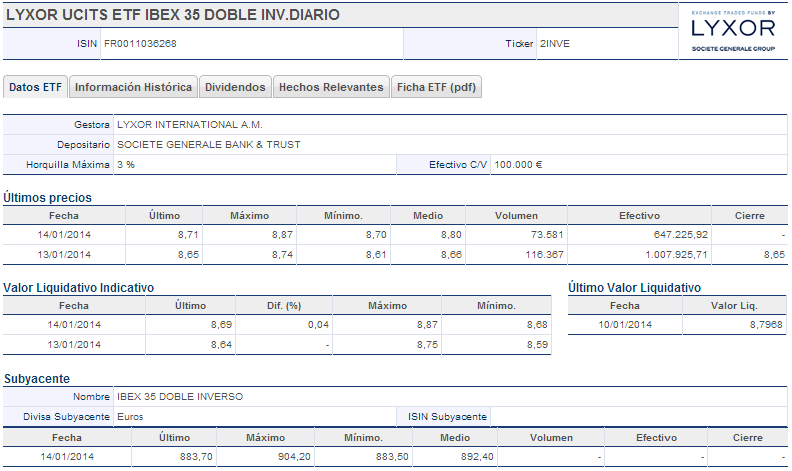Image resolution: width=792 pixels, height=471 pixels.
Task: Click date 14/01/2014 in Últimos precios table
Action: (x=64, y=234)
